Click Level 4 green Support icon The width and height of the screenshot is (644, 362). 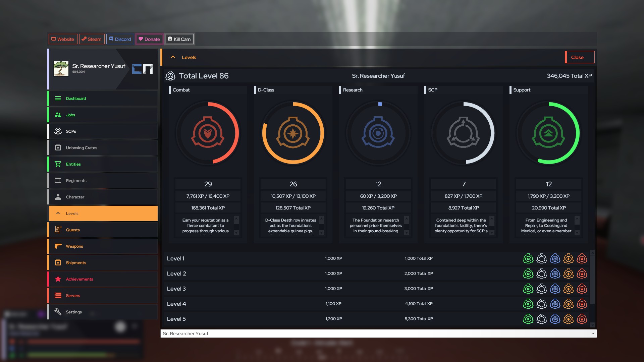point(528,304)
